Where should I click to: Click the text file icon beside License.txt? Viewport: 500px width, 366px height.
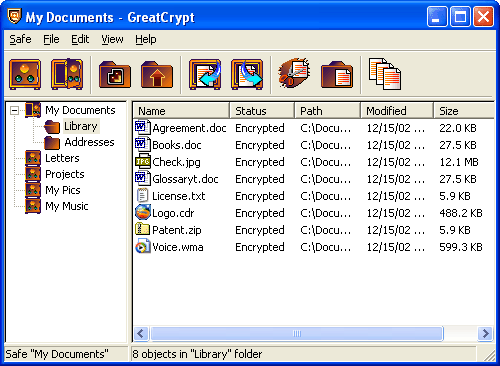[x=142, y=196]
